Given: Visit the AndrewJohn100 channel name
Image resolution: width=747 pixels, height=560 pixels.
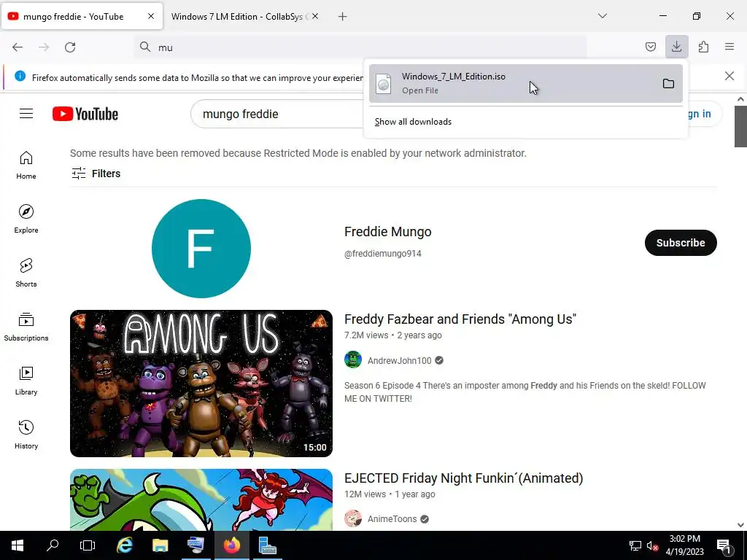Looking at the screenshot, I should click(x=399, y=361).
